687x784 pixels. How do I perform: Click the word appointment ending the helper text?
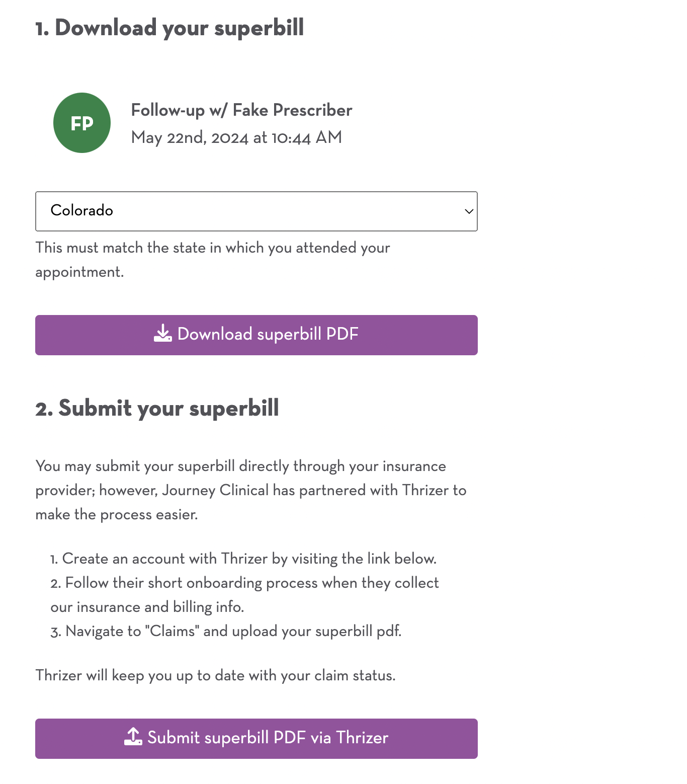coord(79,272)
